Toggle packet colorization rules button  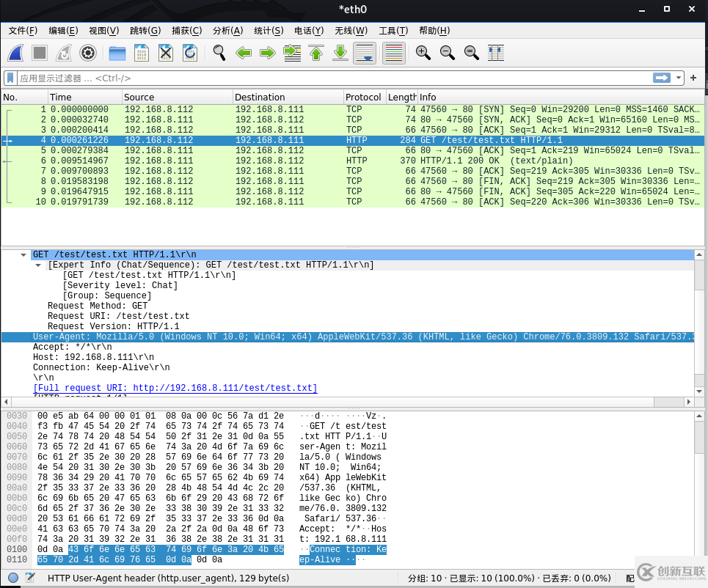click(394, 53)
